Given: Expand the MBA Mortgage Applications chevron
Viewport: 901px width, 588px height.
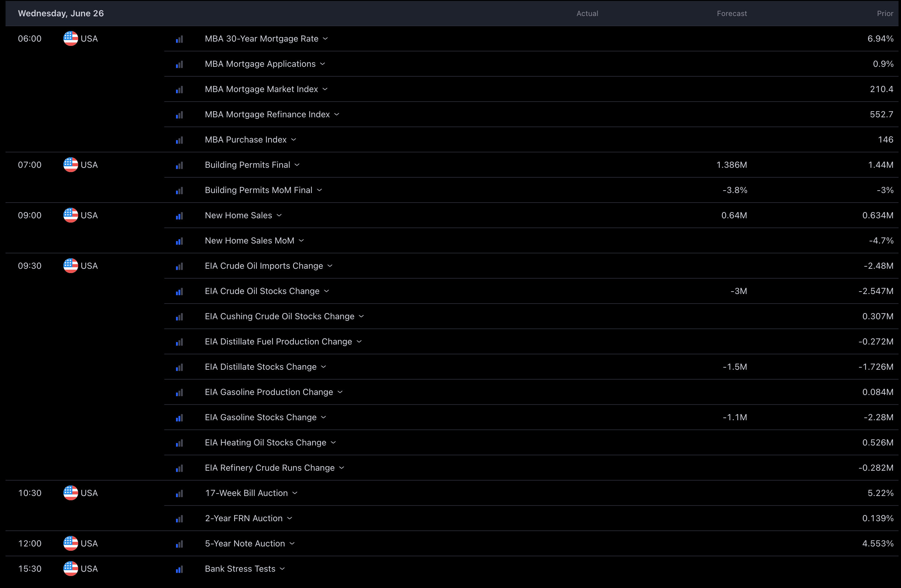Looking at the screenshot, I should 322,64.
